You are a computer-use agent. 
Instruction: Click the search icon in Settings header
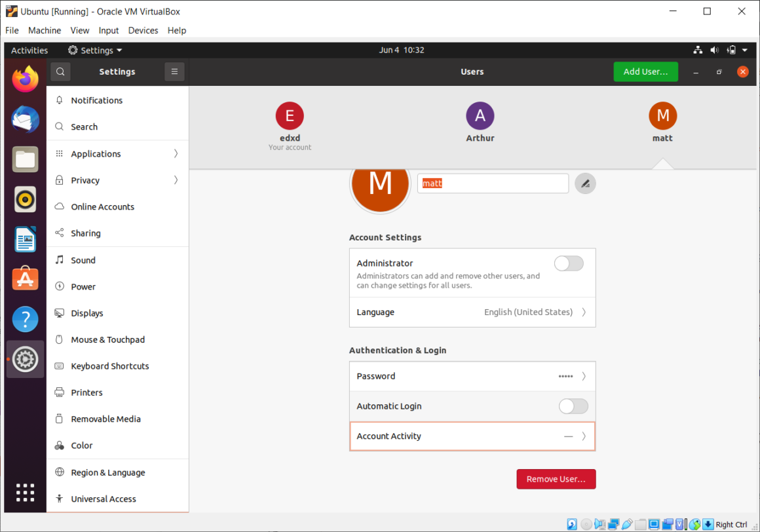pyautogui.click(x=60, y=72)
